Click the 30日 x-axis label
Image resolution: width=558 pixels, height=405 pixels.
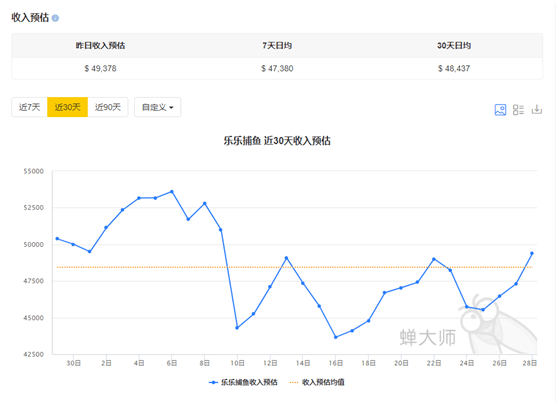pos(74,363)
